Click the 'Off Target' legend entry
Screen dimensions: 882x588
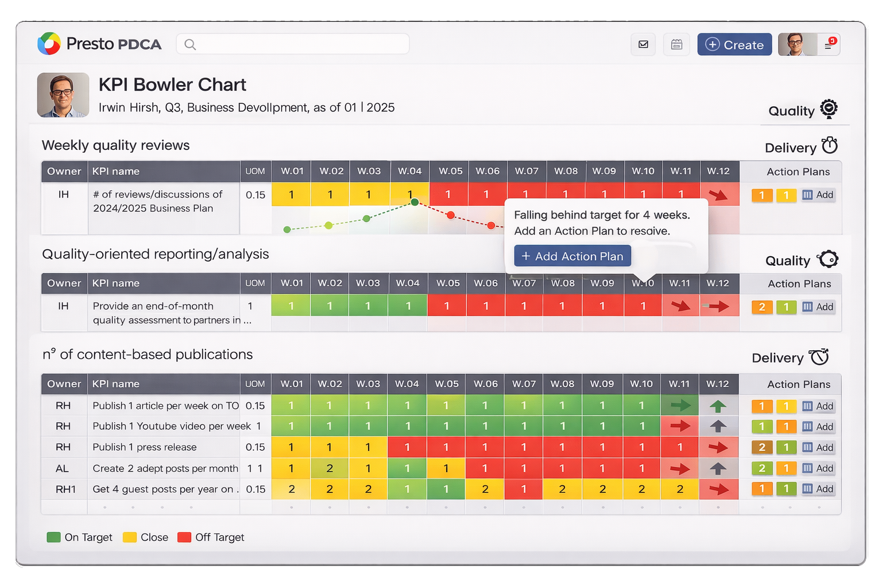(211, 537)
